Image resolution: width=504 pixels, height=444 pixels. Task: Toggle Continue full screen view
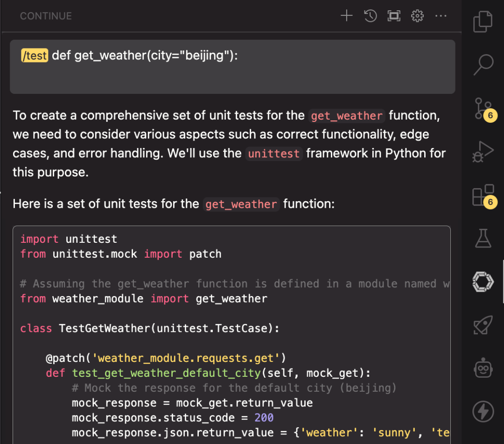[x=394, y=15]
